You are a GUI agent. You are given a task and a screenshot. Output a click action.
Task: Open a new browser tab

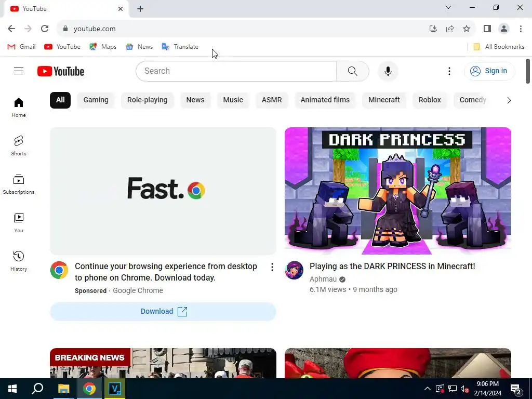pos(140,9)
